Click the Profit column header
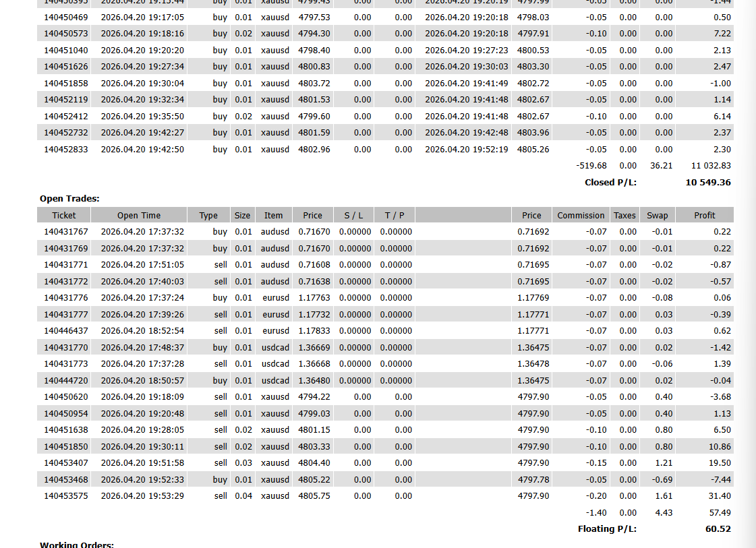The image size is (756, 548). 705,216
